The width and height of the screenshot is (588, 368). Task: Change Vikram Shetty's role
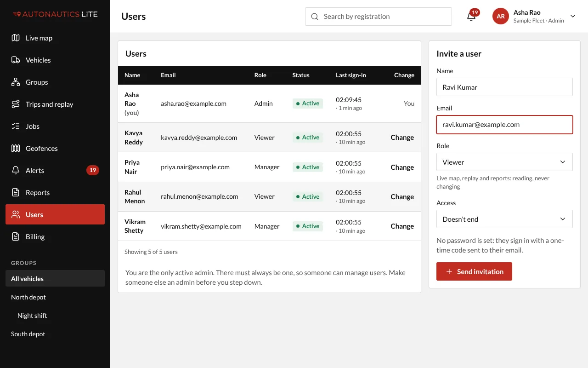[x=402, y=226]
